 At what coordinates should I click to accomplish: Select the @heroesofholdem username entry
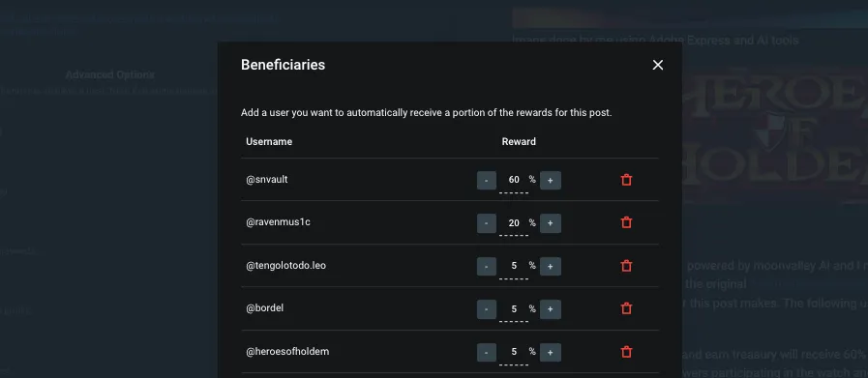click(287, 352)
